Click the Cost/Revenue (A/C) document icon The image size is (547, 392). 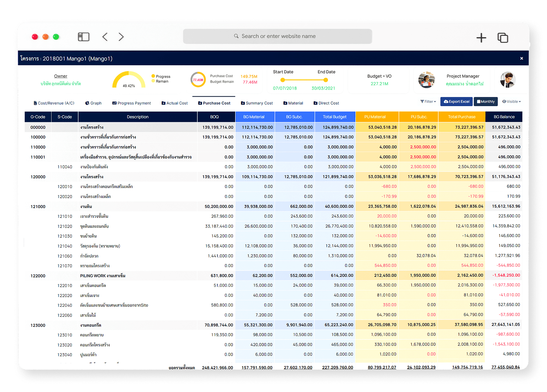pos(35,103)
